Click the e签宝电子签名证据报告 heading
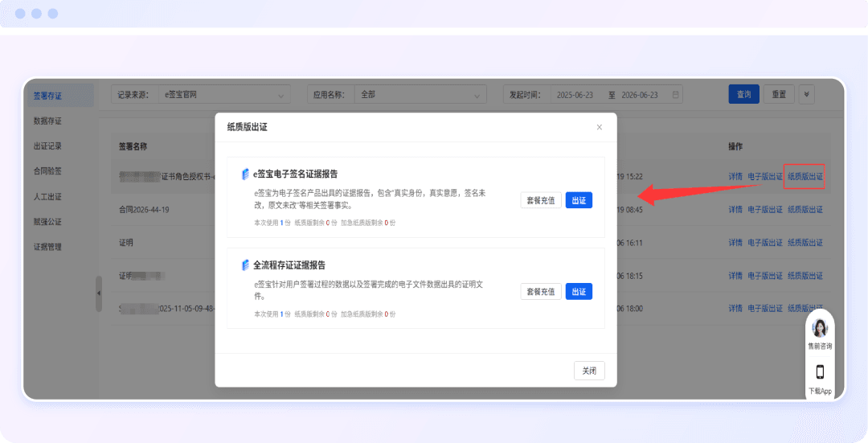Image resolution: width=868 pixels, height=443 pixels. coord(295,174)
